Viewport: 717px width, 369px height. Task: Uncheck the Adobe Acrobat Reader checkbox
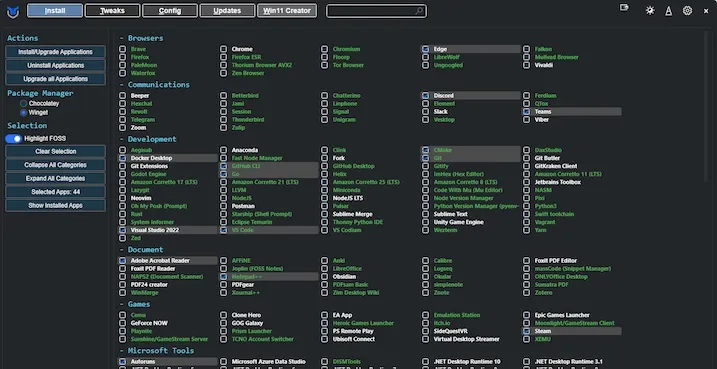pos(123,261)
